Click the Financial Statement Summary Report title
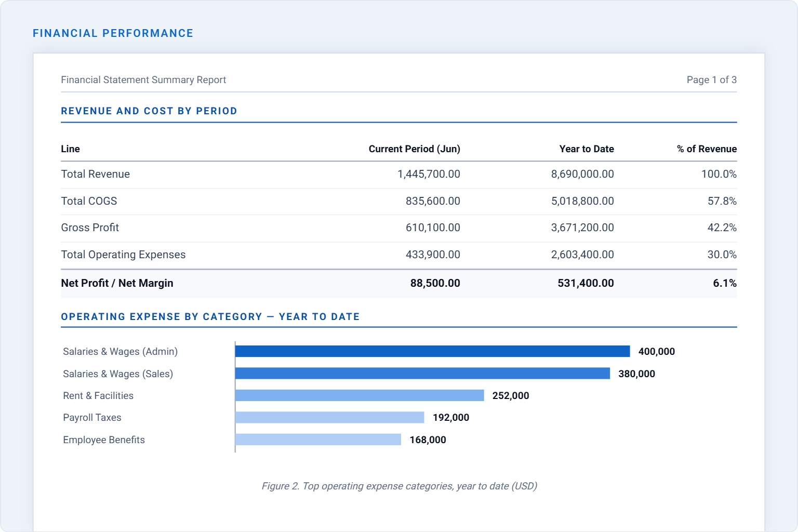The width and height of the screenshot is (798, 532). click(x=143, y=80)
